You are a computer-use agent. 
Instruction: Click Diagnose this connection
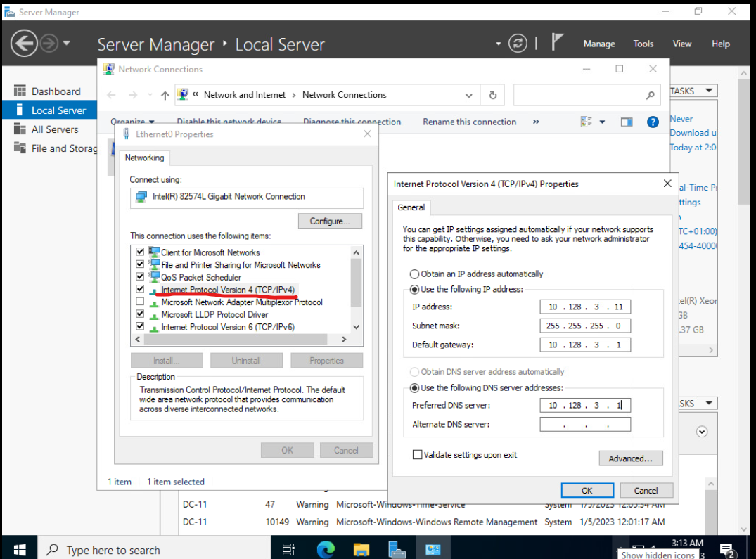pos(352,122)
